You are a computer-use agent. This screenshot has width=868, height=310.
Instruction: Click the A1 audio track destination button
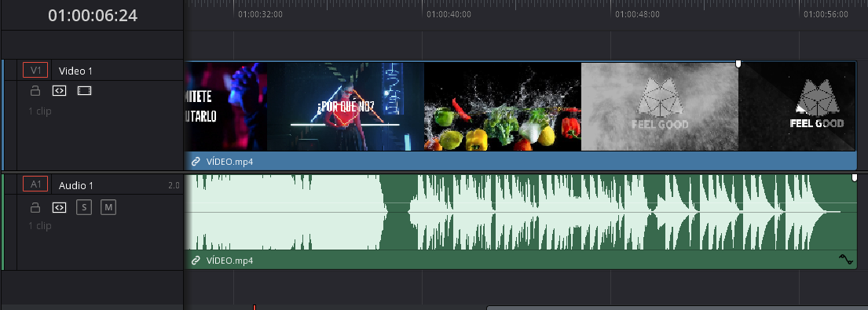(35, 184)
